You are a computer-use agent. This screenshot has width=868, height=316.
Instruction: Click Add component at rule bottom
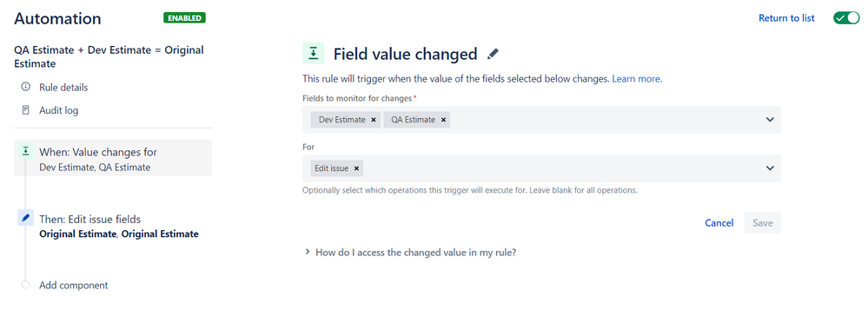tap(73, 286)
